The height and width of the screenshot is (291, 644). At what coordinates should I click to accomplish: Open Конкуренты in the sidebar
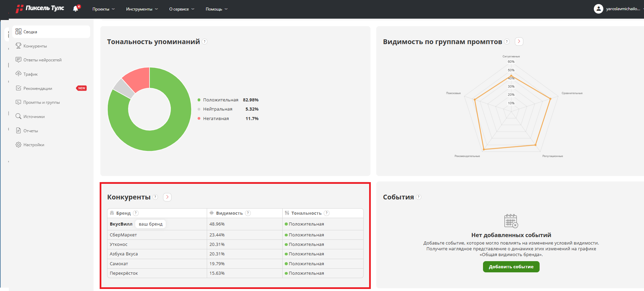coord(35,46)
